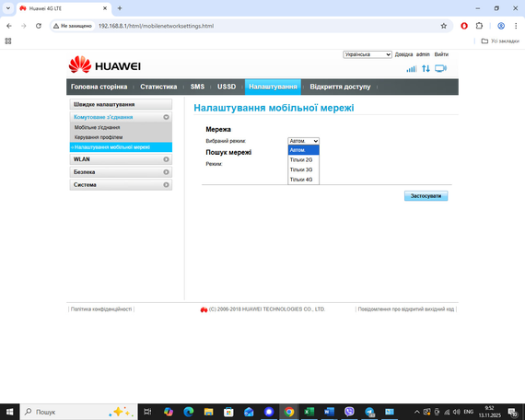This screenshot has height=420, width=525.
Task: Open Статистика tab
Action: pos(158,87)
